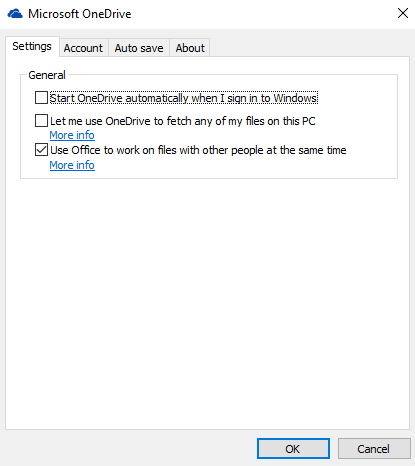Select the About tab
Image resolution: width=415 pixels, height=466 pixels.
(x=190, y=48)
